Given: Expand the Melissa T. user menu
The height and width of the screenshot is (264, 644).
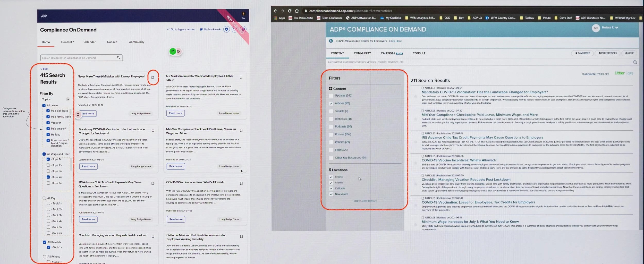Looking at the screenshot, I should [x=610, y=28].
